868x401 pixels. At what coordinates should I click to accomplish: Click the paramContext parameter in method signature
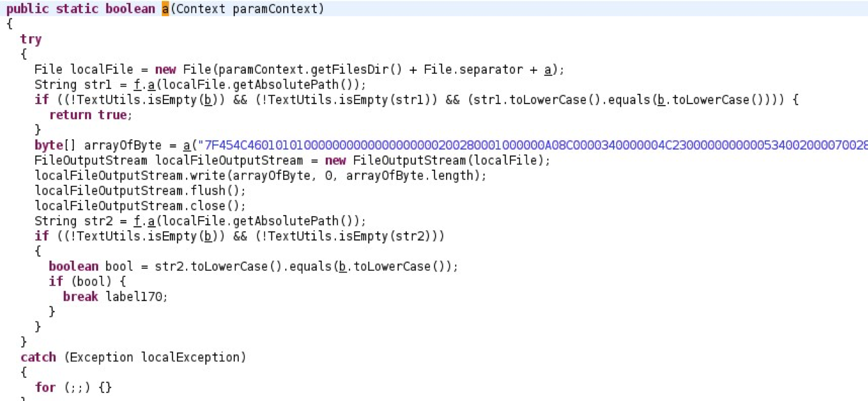(x=275, y=9)
